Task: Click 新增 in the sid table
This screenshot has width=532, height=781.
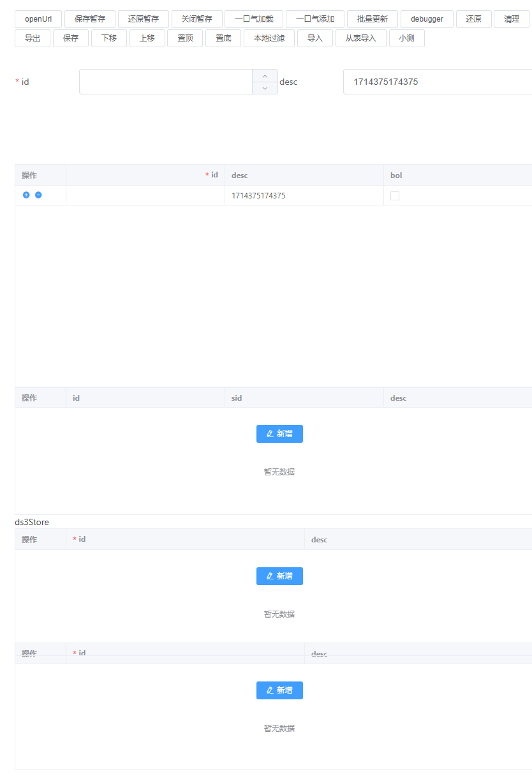Action: (x=279, y=434)
